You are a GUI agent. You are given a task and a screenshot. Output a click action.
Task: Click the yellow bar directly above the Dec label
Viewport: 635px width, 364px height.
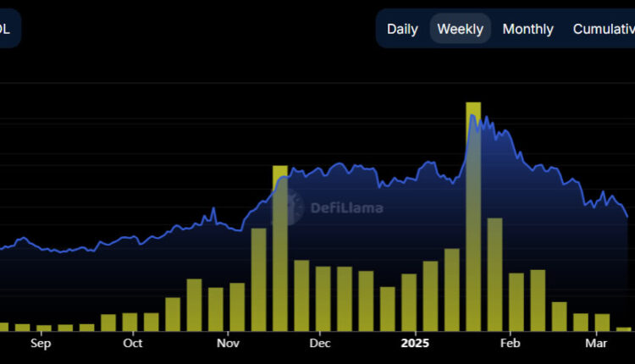click(x=323, y=298)
